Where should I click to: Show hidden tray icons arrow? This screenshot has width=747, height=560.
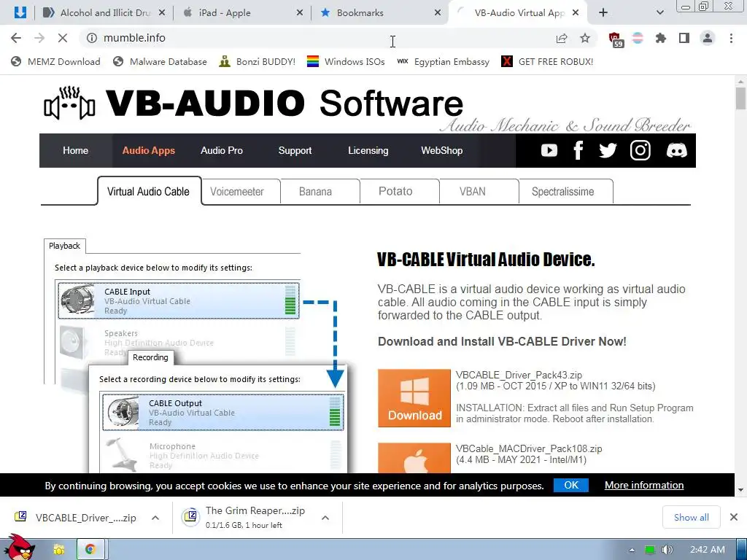point(632,550)
